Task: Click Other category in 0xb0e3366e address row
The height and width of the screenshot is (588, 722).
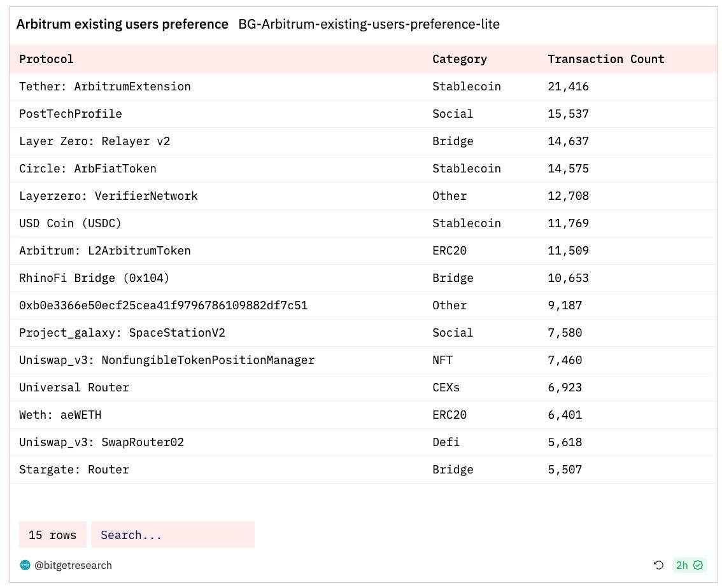Action: click(x=449, y=305)
